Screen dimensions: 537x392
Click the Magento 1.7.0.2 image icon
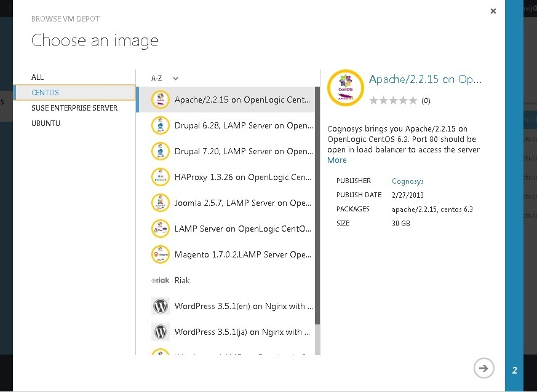pos(161,254)
